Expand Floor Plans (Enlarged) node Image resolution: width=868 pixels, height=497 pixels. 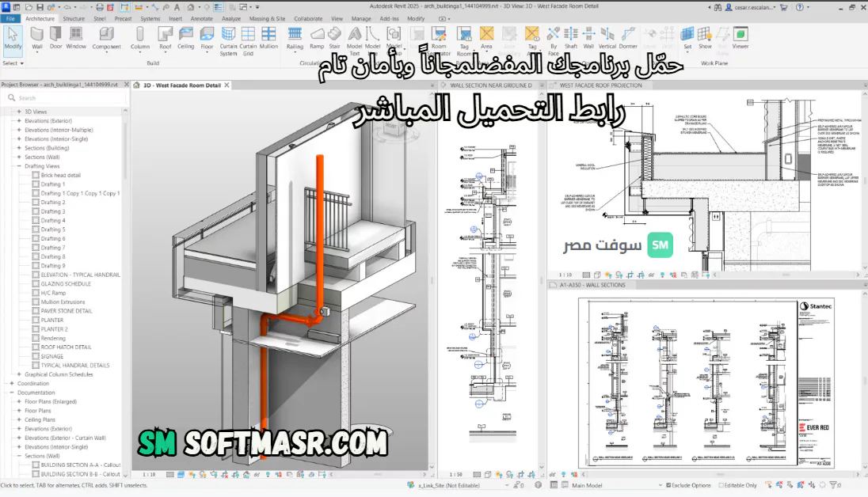pyautogui.click(x=19, y=402)
